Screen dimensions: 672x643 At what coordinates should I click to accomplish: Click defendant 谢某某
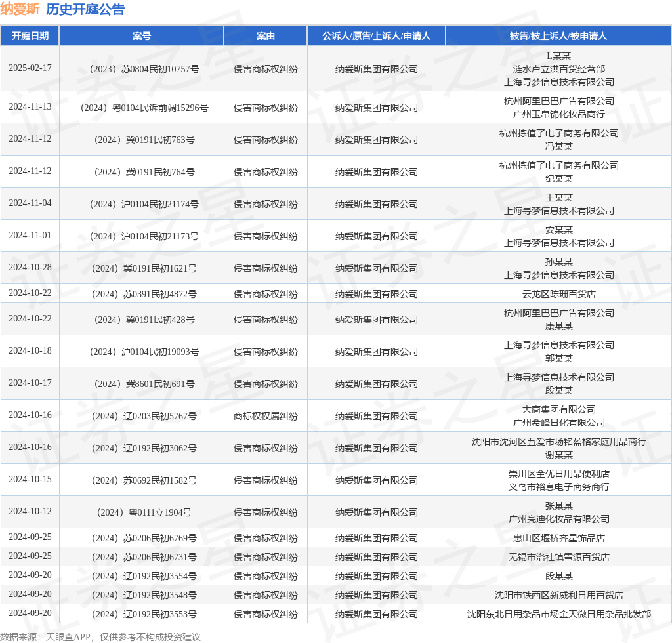559,455
